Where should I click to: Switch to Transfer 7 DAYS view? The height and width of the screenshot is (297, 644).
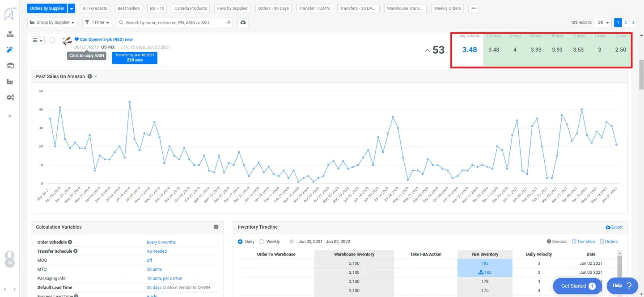coord(314,8)
